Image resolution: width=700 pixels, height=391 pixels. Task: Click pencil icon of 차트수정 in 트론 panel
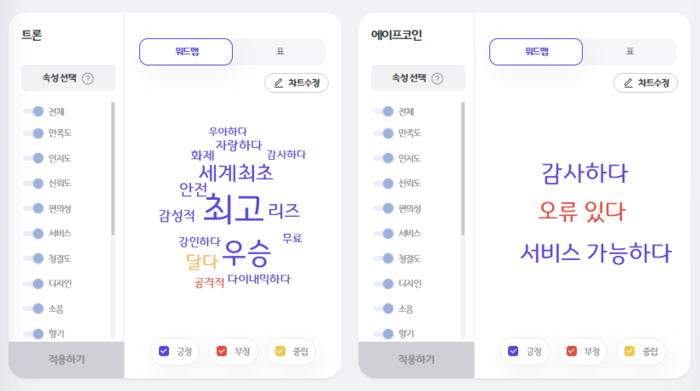(x=279, y=83)
